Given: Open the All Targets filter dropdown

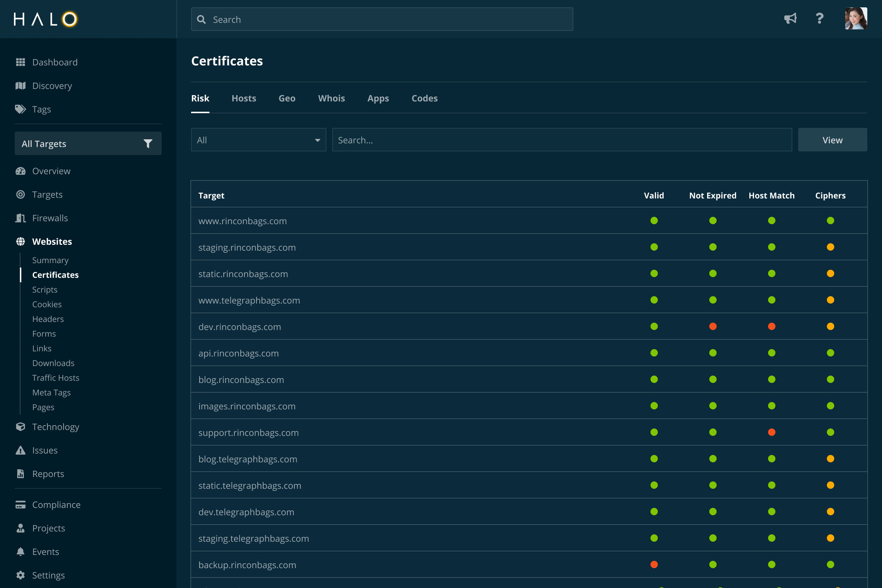Looking at the screenshot, I should (88, 144).
